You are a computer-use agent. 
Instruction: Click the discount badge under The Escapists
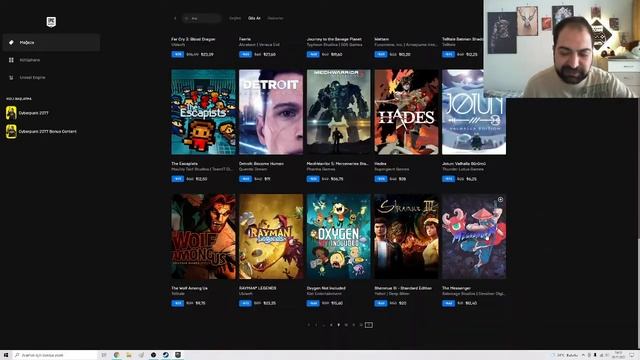click(178, 179)
